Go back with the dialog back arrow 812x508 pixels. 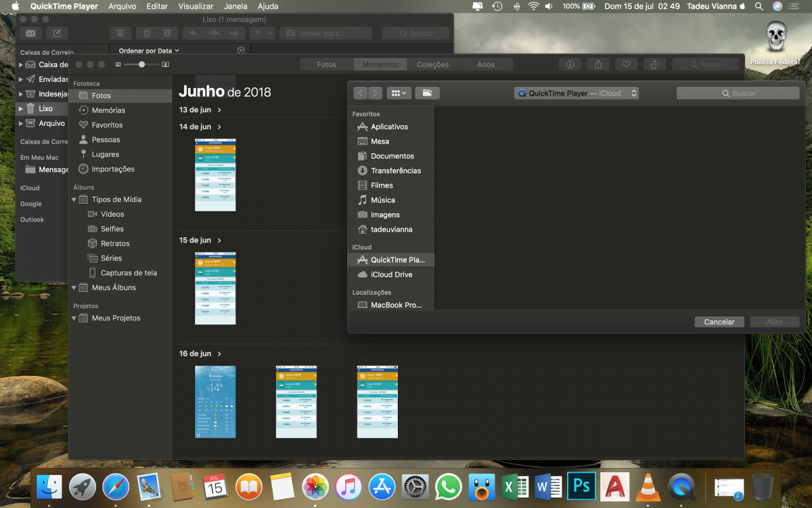[x=361, y=93]
